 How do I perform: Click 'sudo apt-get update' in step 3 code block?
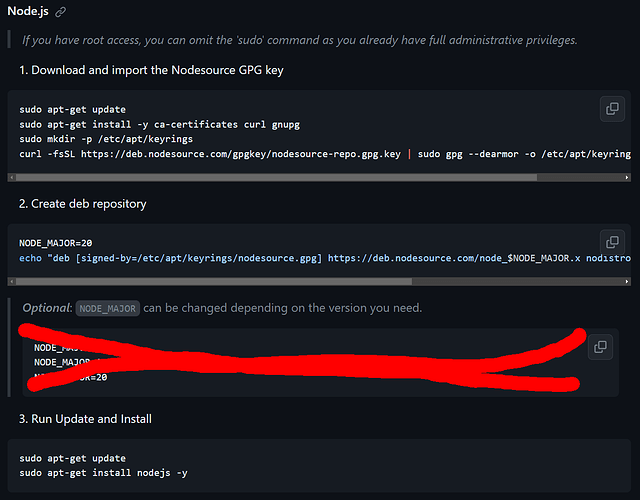(x=73, y=458)
